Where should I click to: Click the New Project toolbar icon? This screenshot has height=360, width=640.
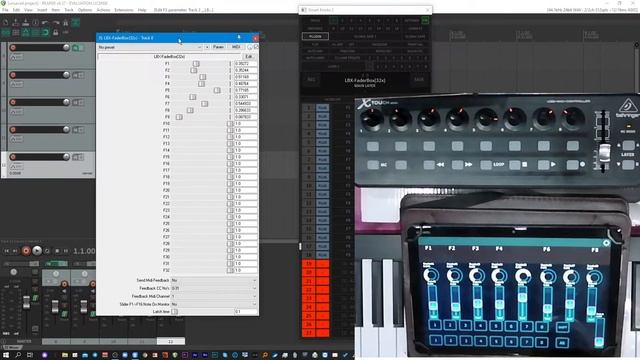[6, 23]
